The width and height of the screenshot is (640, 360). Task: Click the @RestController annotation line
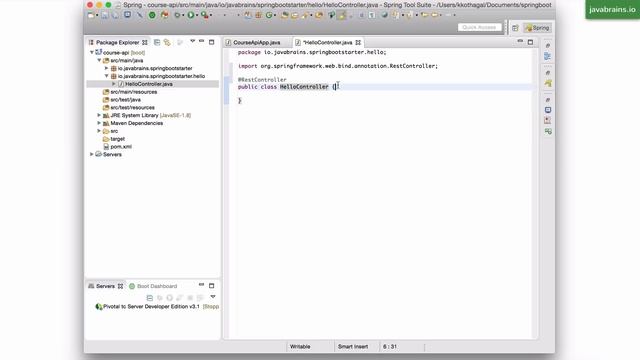click(x=262, y=80)
